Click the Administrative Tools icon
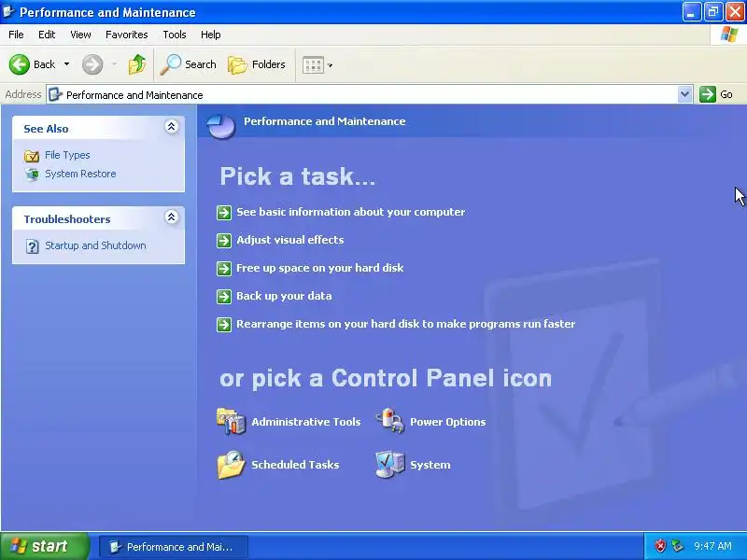The height and width of the screenshot is (560, 747). coord(232,421)
